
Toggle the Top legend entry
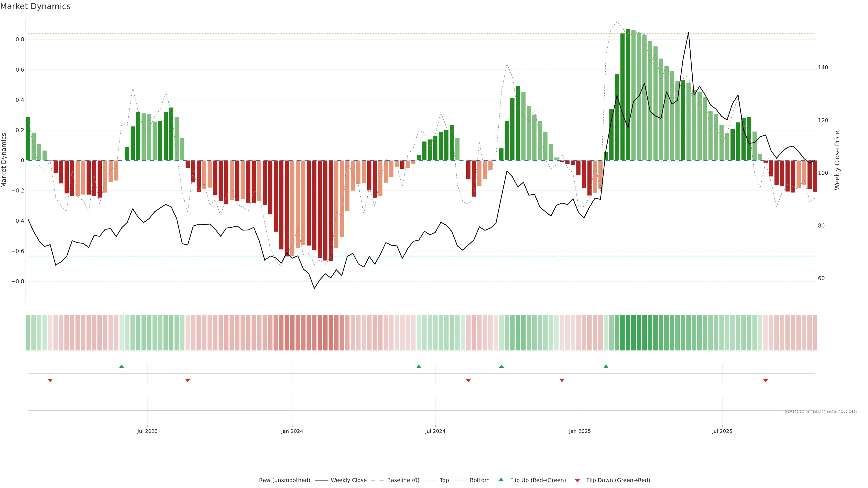click(x=444, y=480)
